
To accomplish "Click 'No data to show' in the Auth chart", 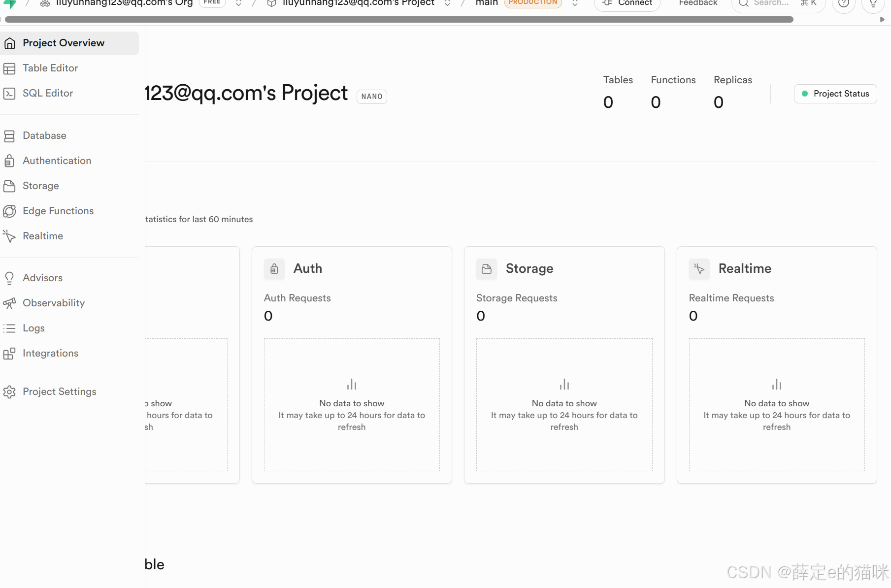I will pyautogui.click(x=352, y=404).
